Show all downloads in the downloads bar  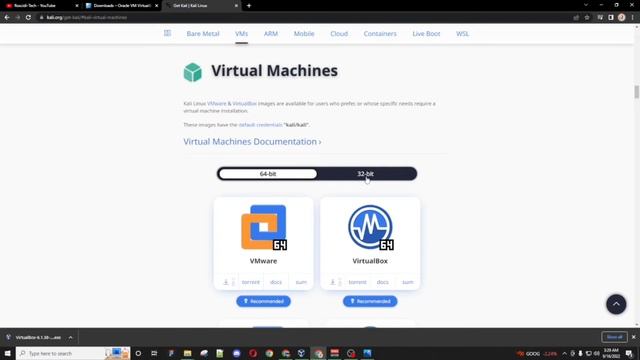coord(614,337)
